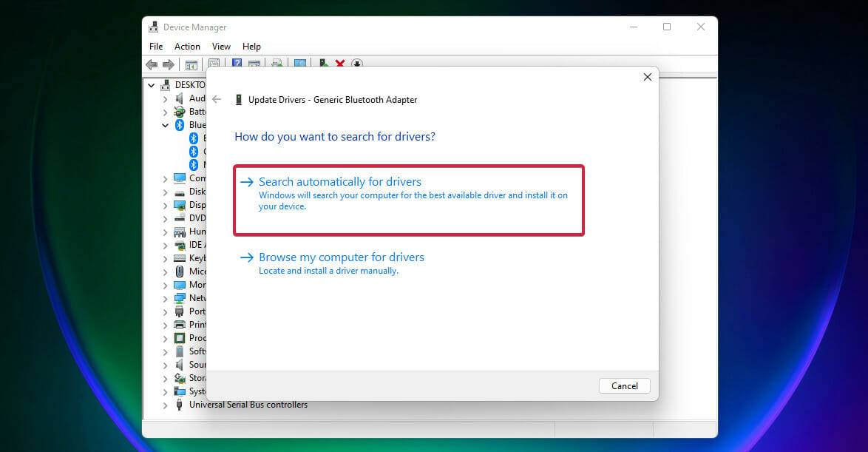Viewport: 868px width, 452px height.
Task: Select Search automatically for drivers option
Action: pyautogui.click(x=340, y=181)
